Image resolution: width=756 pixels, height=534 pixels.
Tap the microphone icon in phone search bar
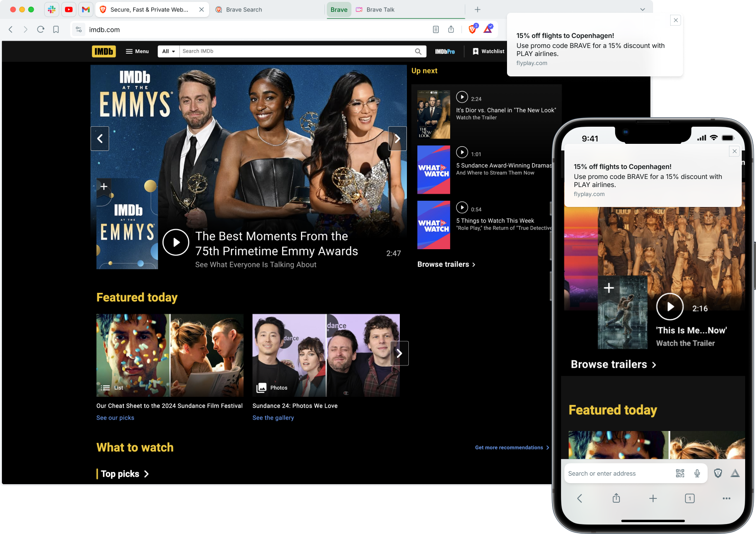(697, 473)
